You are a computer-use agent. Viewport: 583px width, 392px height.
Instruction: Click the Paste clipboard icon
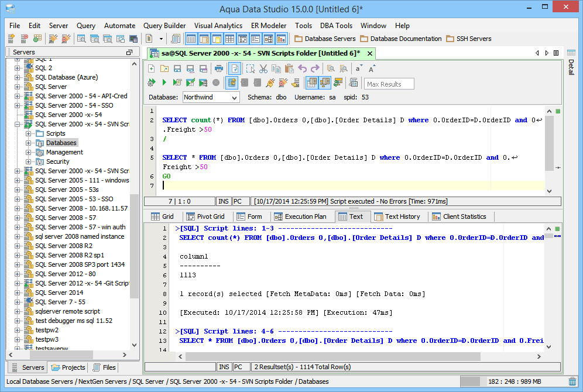click(x=289, y=68)
